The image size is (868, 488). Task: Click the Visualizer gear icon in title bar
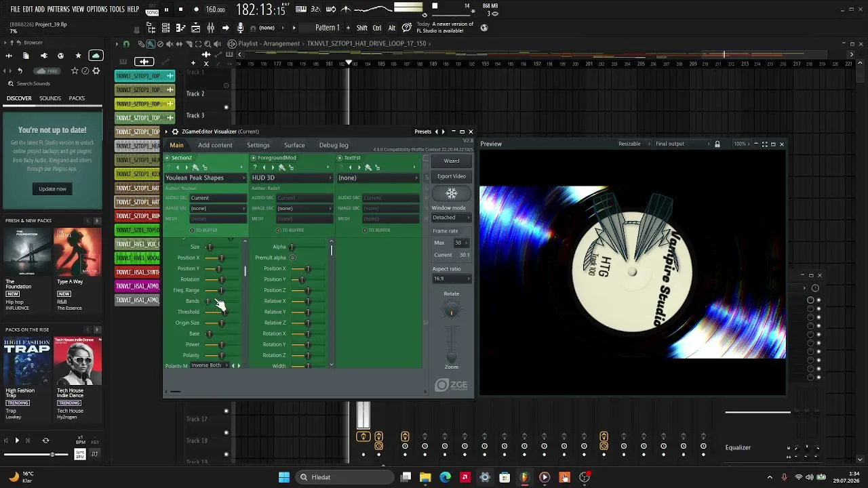click(175, 131)
